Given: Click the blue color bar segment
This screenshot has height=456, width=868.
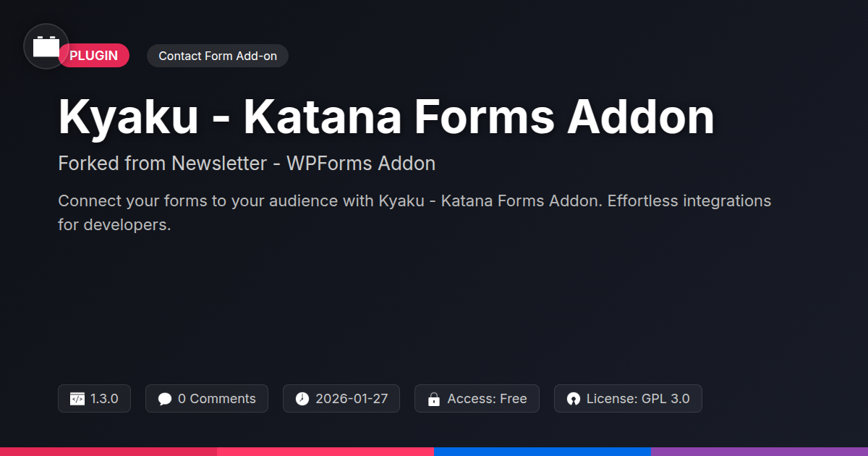Looking at the screenshot, I should [x=542, y=451].
